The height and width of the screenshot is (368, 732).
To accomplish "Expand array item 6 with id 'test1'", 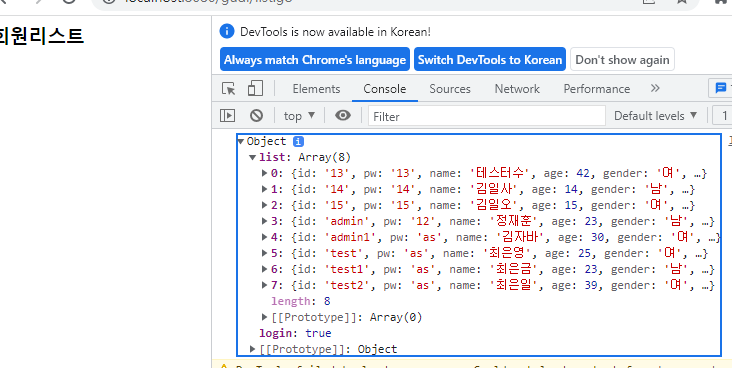I will click(265, 269).
